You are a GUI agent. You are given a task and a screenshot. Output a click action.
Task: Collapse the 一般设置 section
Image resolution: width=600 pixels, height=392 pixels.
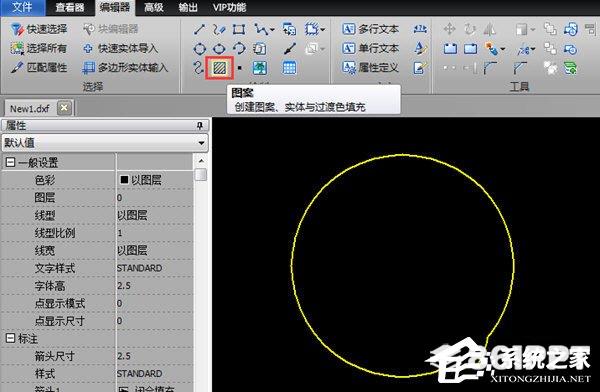pos(10,162)
